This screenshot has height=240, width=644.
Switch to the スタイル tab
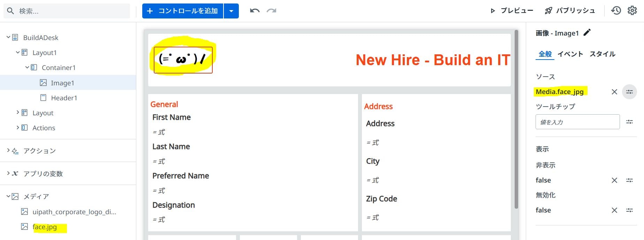tap(603, 54)
